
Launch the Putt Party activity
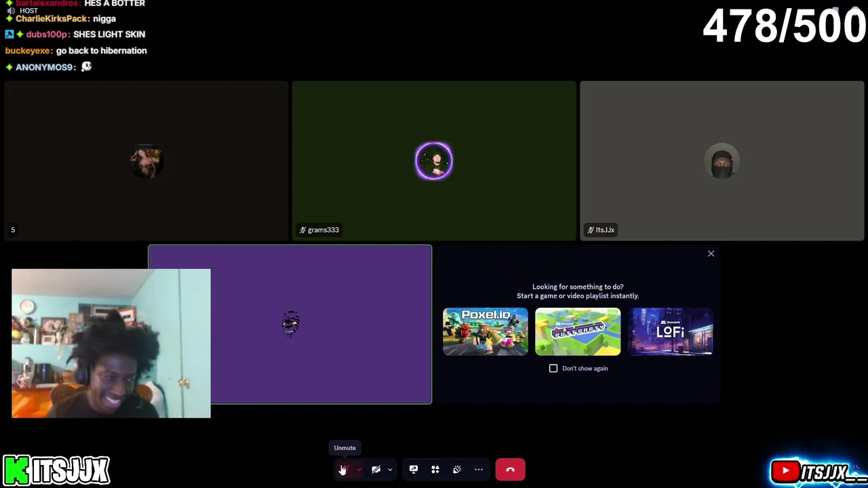tap(578, 331)
